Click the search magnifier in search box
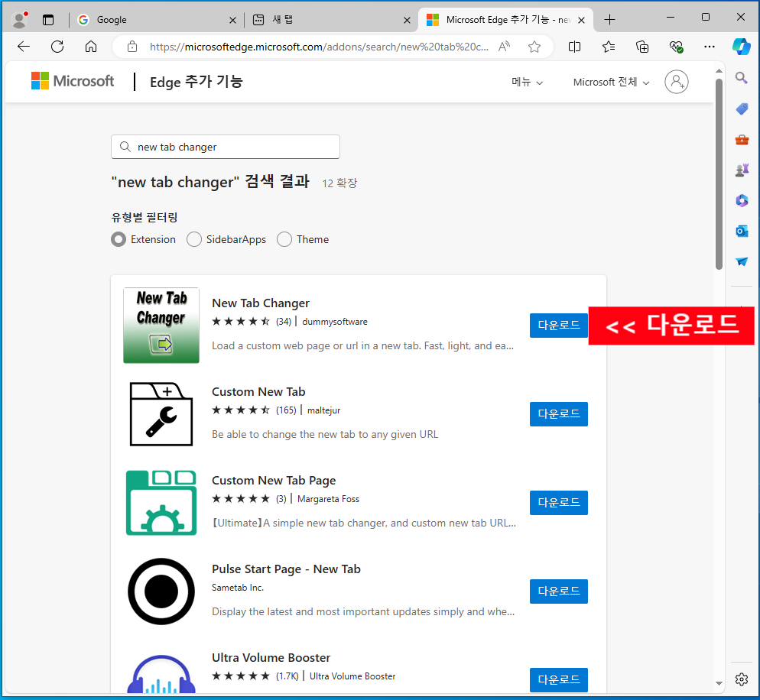 (125, 147)
